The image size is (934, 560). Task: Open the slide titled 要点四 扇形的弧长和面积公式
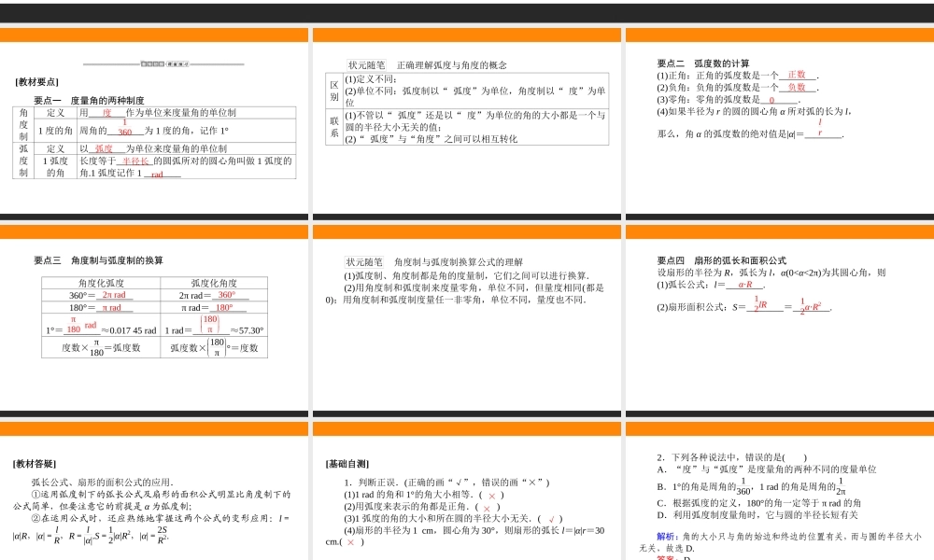click(780, 321)
